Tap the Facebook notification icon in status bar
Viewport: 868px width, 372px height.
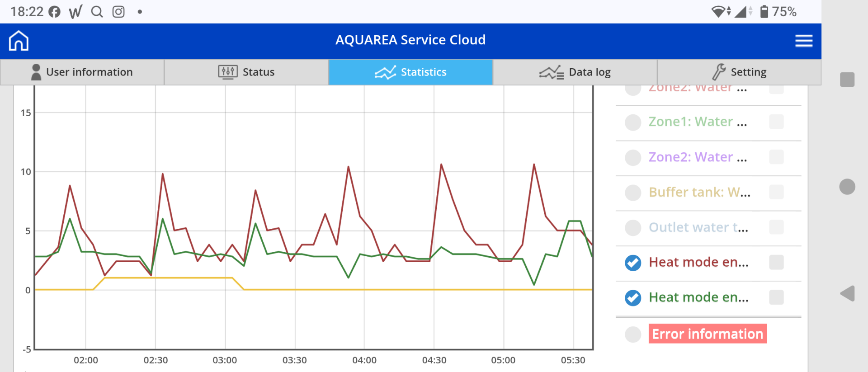click(x=55, y=12)
